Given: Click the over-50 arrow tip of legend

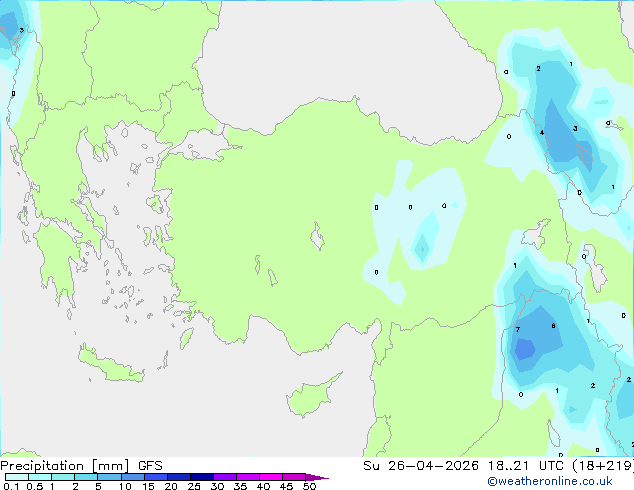Looking at the screenshot, I should [317, 477].
